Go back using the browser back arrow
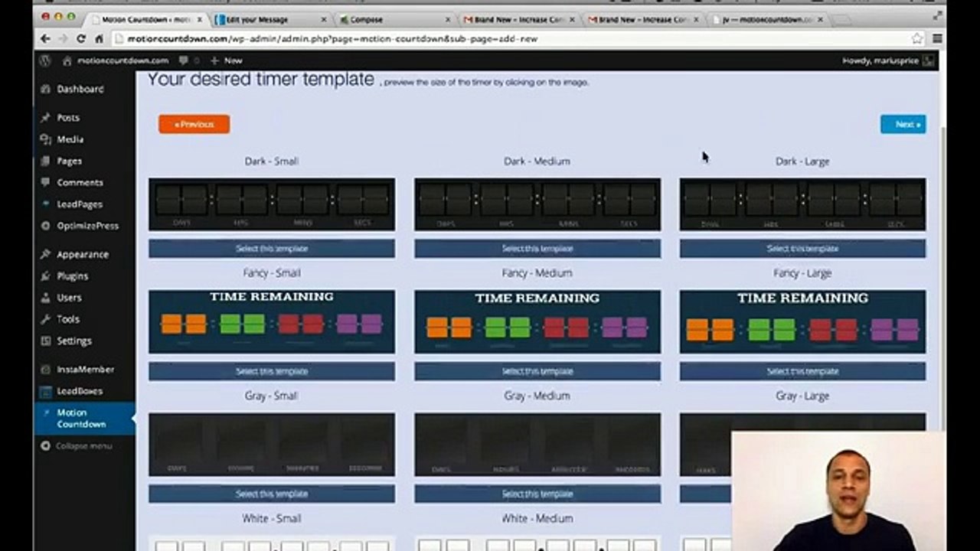The width and height of the screenshot is (980, 551). pos(46,38)
